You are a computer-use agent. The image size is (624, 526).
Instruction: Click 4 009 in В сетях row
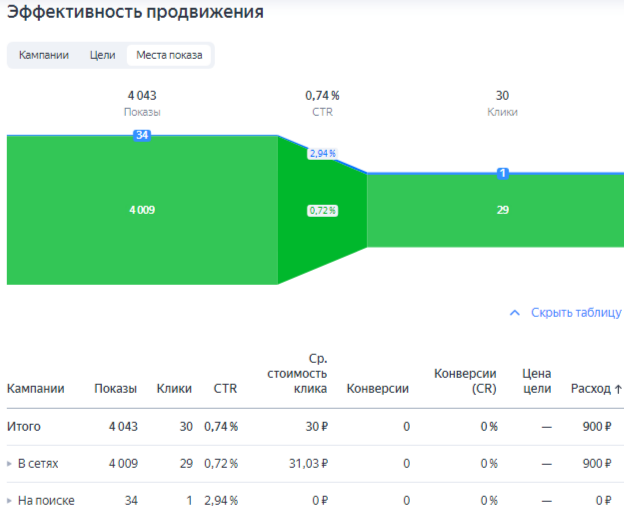[x=123, y=464]
